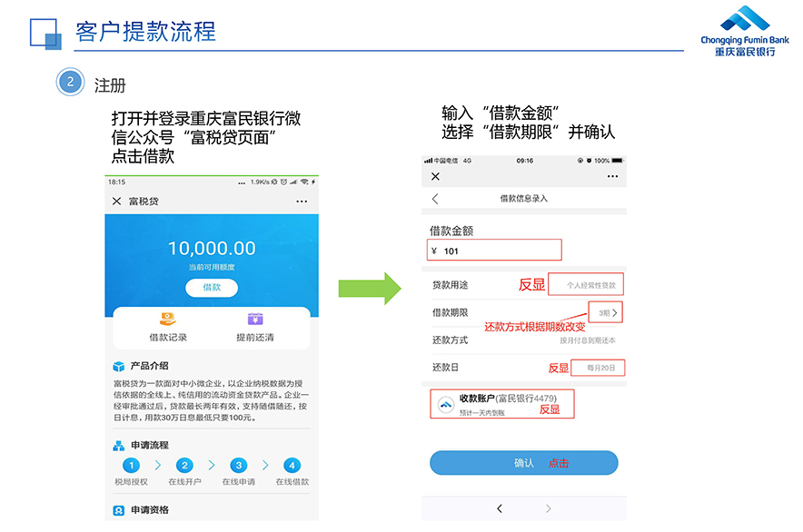This screenshot has height=532, width=803.
Task: Click the 当前可用额度 label
Action: [212, 267]
